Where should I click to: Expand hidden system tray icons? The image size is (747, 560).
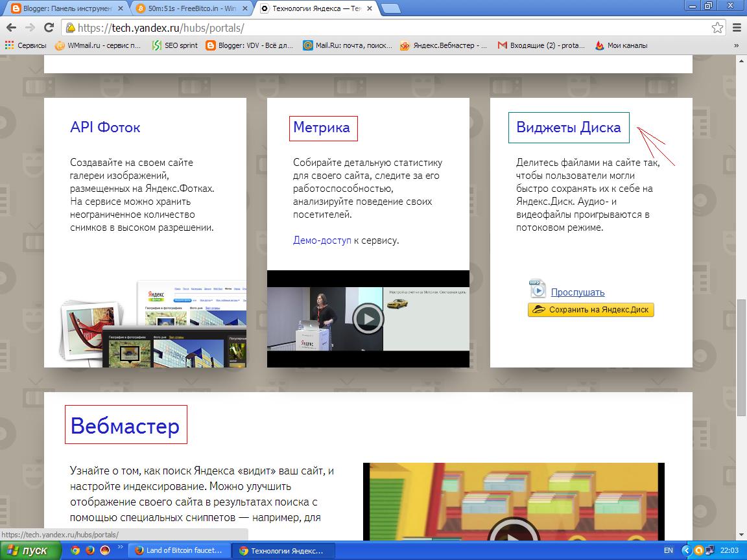[x=686, y=550]
